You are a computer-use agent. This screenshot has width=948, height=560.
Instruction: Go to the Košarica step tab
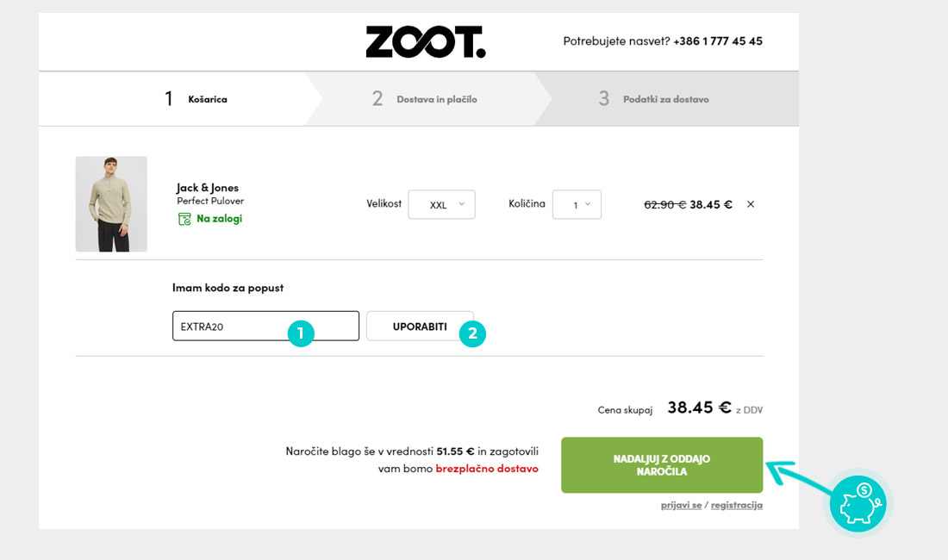196,98
